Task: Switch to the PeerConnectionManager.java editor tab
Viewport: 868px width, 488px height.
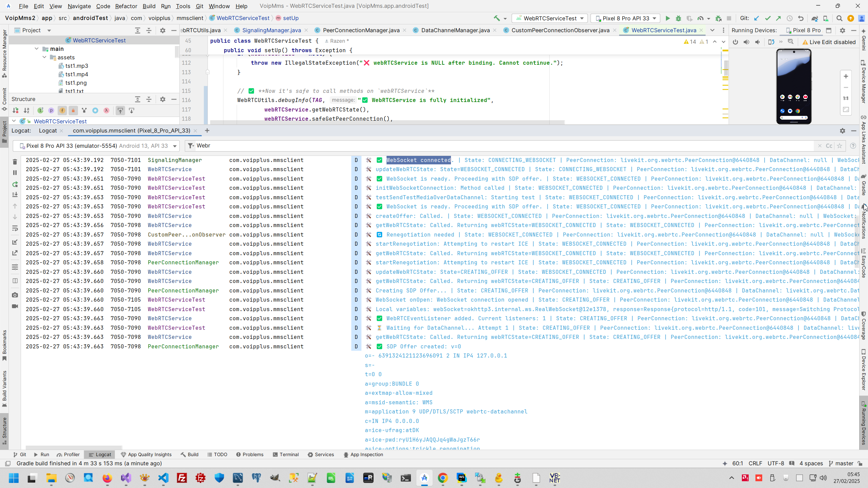Action: (x=361, y=30)
